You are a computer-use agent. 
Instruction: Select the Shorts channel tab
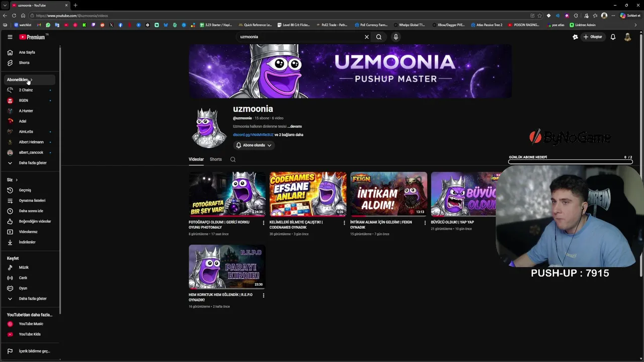point(216,159)
